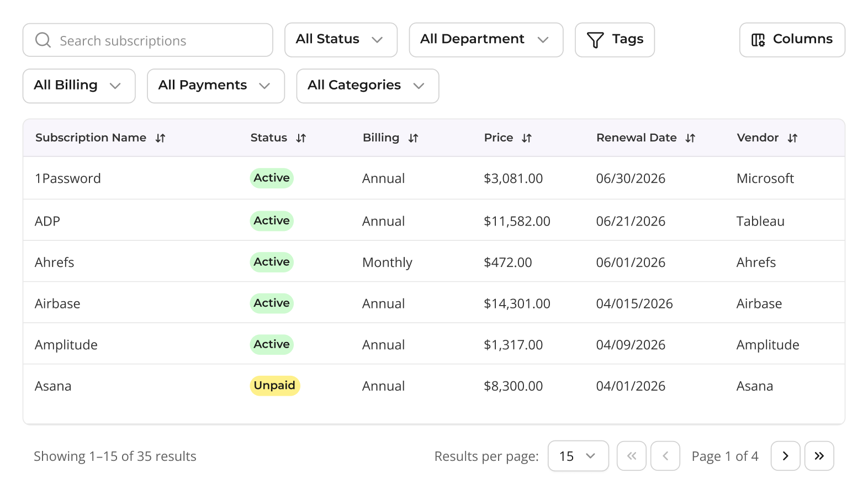Image resolution: width=868 pixels, height=494 pixels.
Task: Sort by Vendor arrows icon
Action: coord(792,138)
